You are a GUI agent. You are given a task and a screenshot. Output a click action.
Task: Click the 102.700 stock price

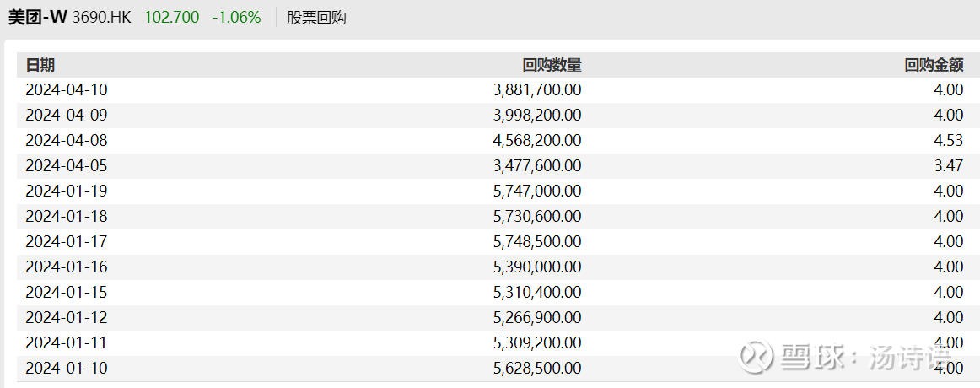[x=172, y=18]
